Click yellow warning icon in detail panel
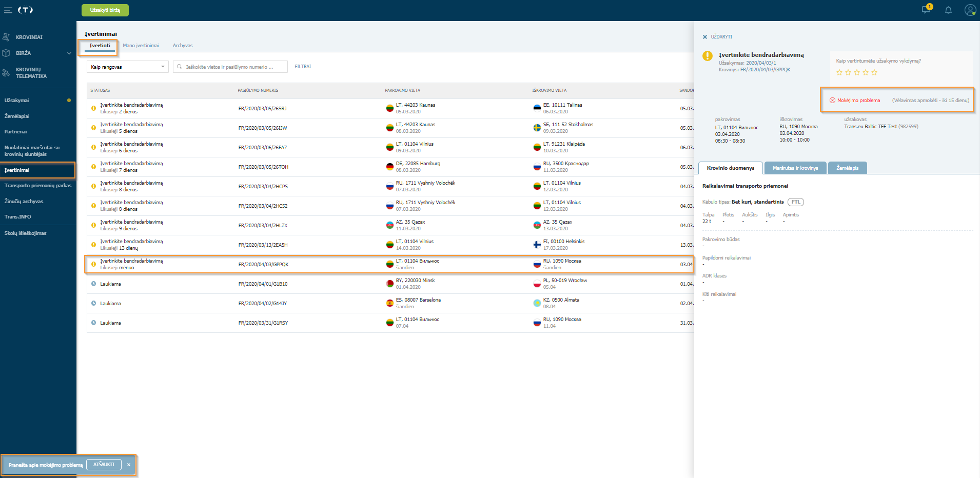The height and width of the screenshot is (478, 980). (708, 56)
